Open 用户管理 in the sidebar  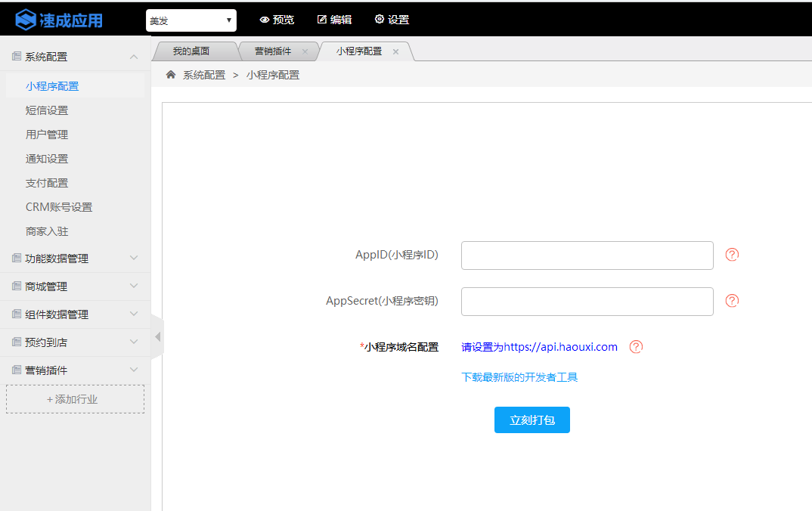[x=47, y=135]
